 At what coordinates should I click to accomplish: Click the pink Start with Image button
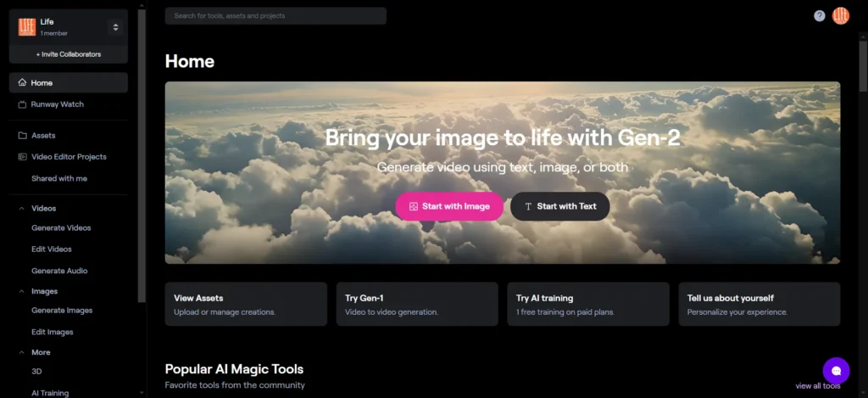click(x=449, y=206)
